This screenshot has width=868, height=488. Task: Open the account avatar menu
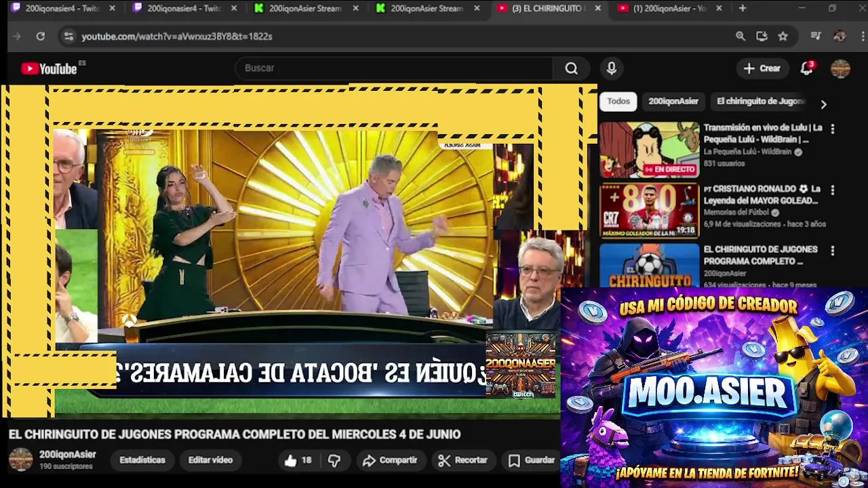[x=840, y=68]
